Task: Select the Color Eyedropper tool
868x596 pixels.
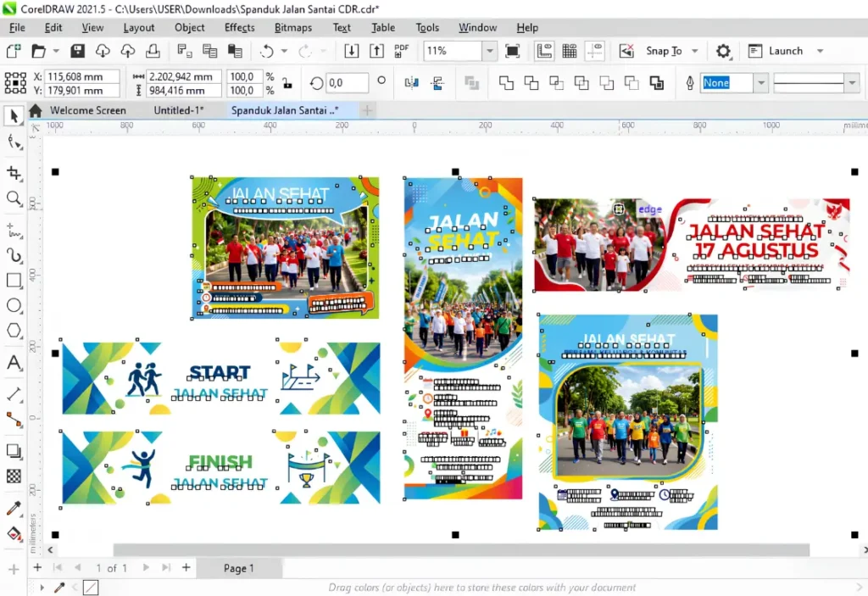Action: click(14, 508)
